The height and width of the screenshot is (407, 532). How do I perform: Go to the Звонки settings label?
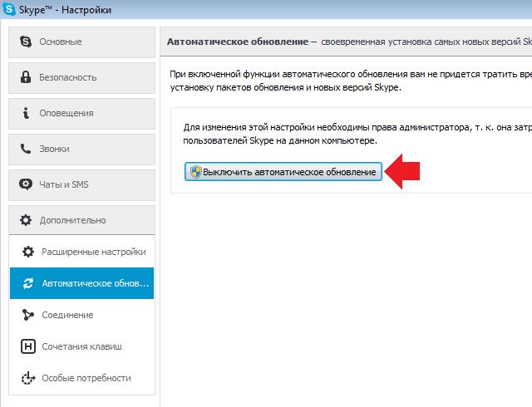(x=54, y=149)
